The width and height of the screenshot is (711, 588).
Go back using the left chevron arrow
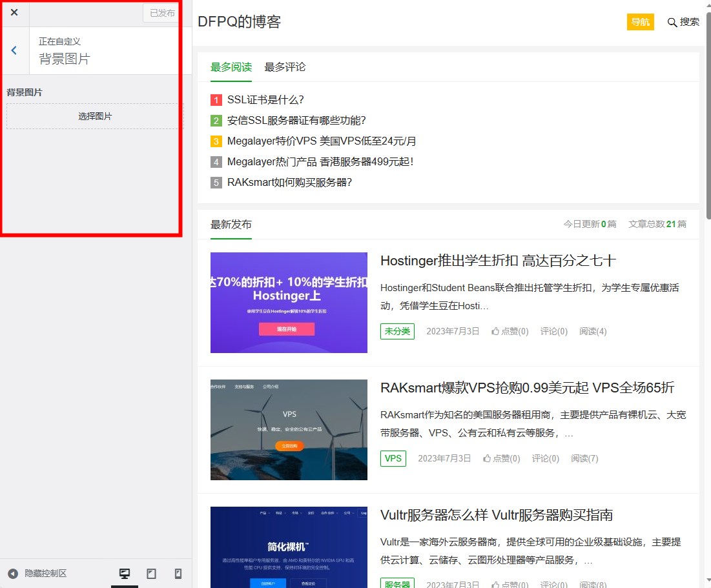pyautogui.click(x=14, y=50)
